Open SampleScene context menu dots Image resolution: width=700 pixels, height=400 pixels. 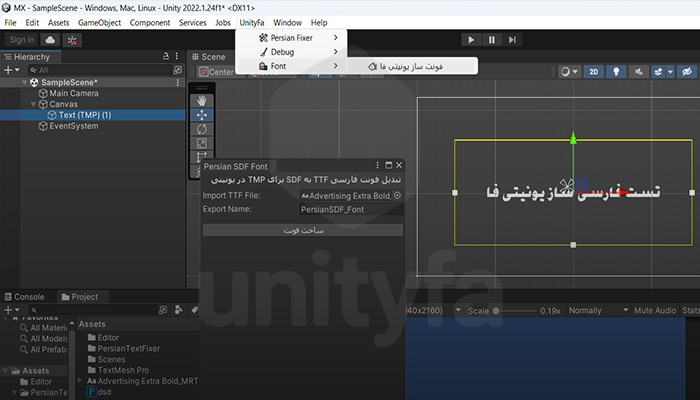click(x=178, y=82)
